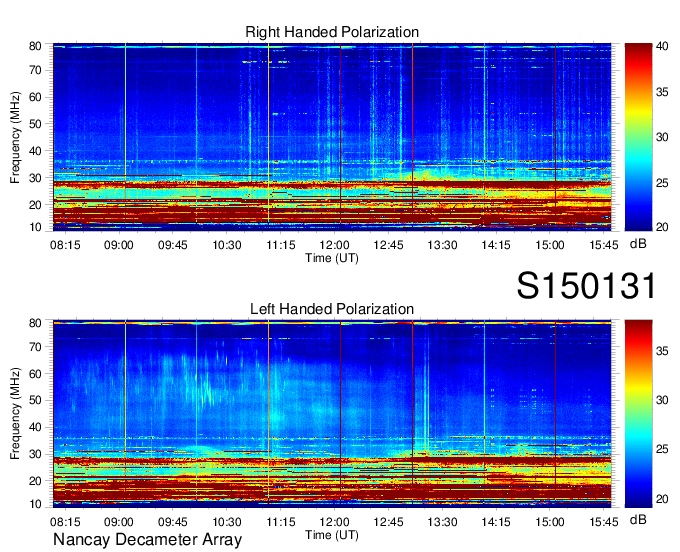
Task: Click 09:00 time tick under right-handed plot
Action: 119,245
